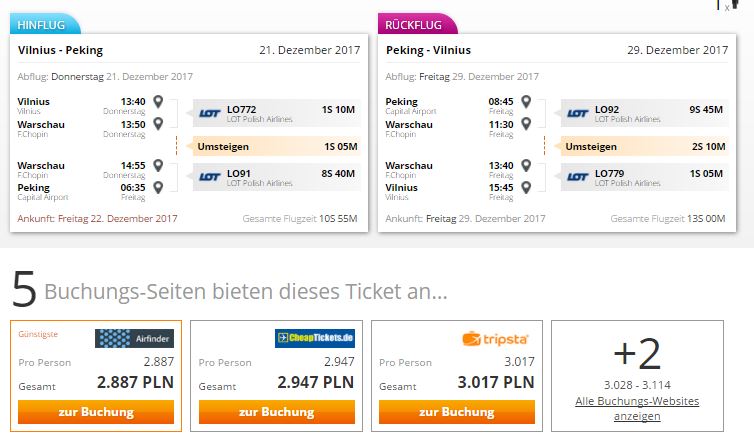Viewport: 754px width, 439px height.
Task: Click the map pin next to Vilnius 13:40
Action: (x=158, y=101)
